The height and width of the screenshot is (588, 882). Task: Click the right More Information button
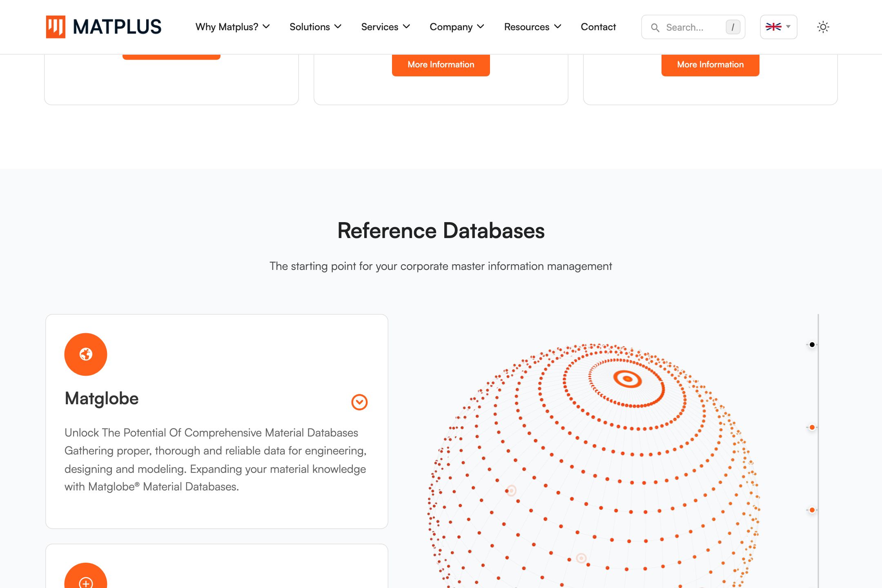tap(710, 65)
